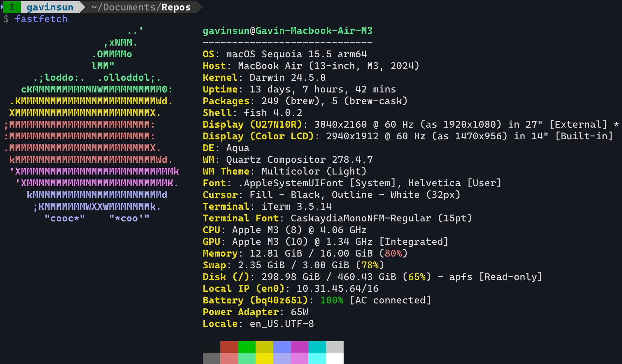The width and height of the screenshot is (622, 364).
Task: Click the Apple ASCII art logo
Action: tap(92, 124)
